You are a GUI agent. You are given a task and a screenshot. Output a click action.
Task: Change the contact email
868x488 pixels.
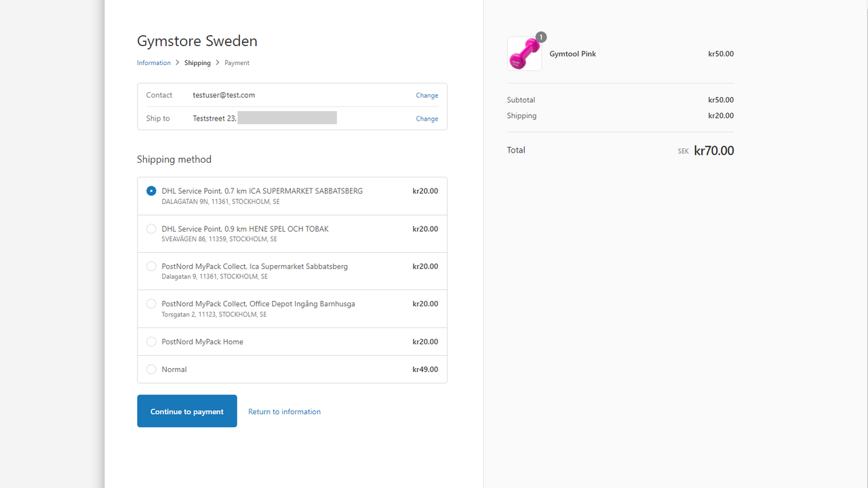tap(427, 96)
